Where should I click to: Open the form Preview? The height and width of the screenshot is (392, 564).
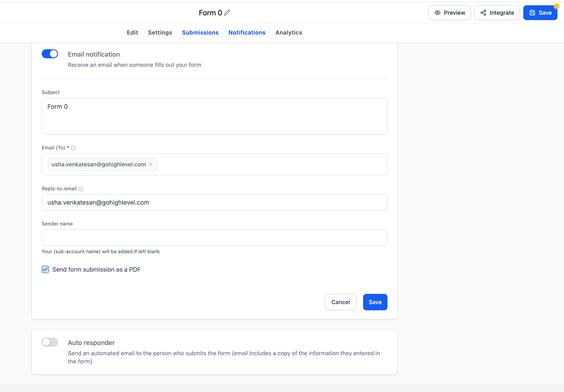tap(450, 12)
